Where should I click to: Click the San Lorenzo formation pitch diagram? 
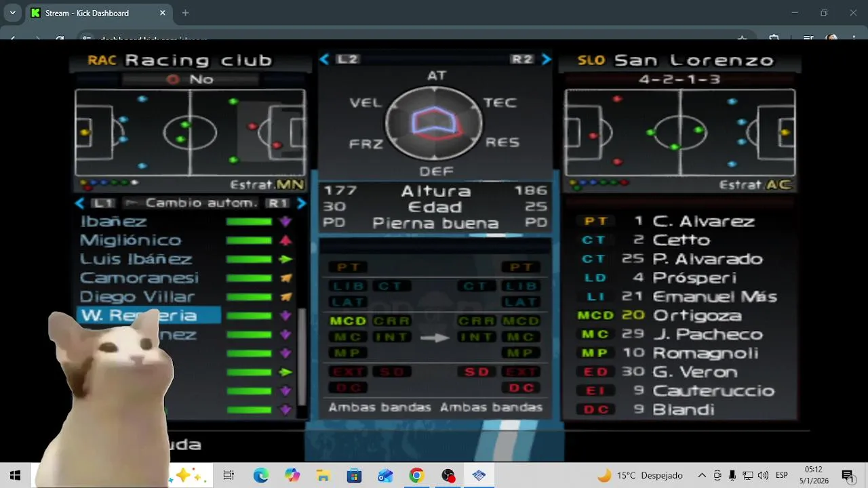pos(679,132)
